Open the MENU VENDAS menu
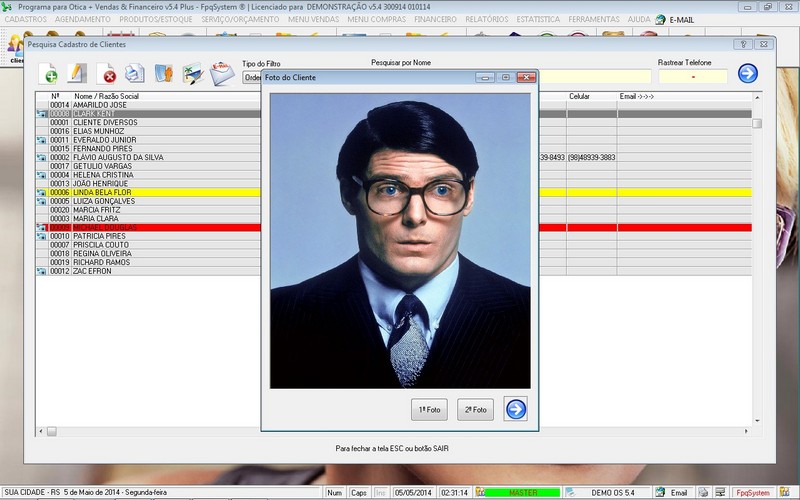Screen dimensions: 800x500 (x=313, y=19)
